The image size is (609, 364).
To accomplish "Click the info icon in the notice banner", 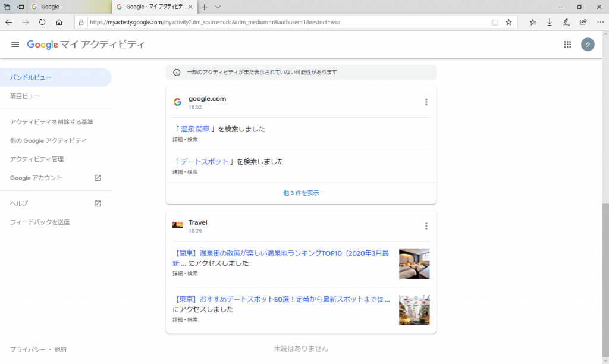I will point(177,73).
